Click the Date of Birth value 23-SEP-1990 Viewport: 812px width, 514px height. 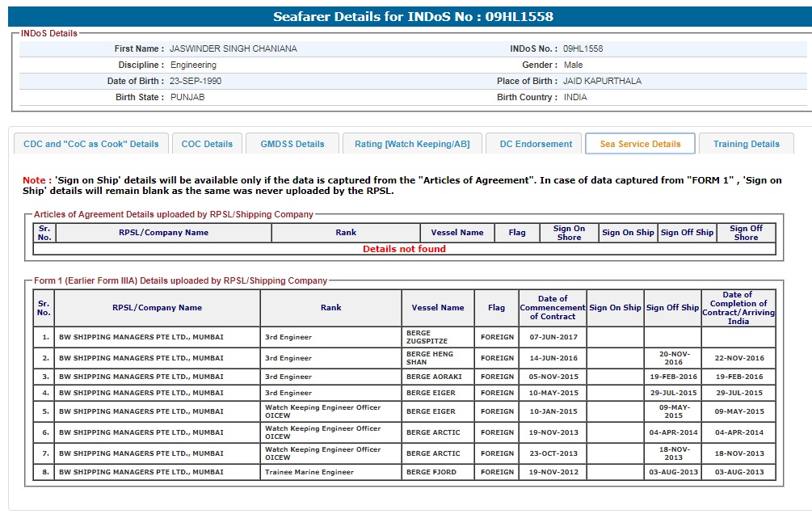point(196,81)
